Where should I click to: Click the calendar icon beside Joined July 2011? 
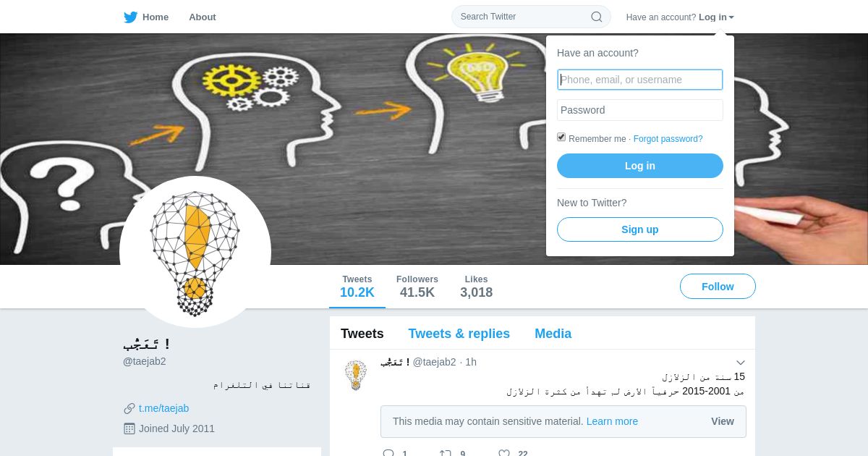129,428
